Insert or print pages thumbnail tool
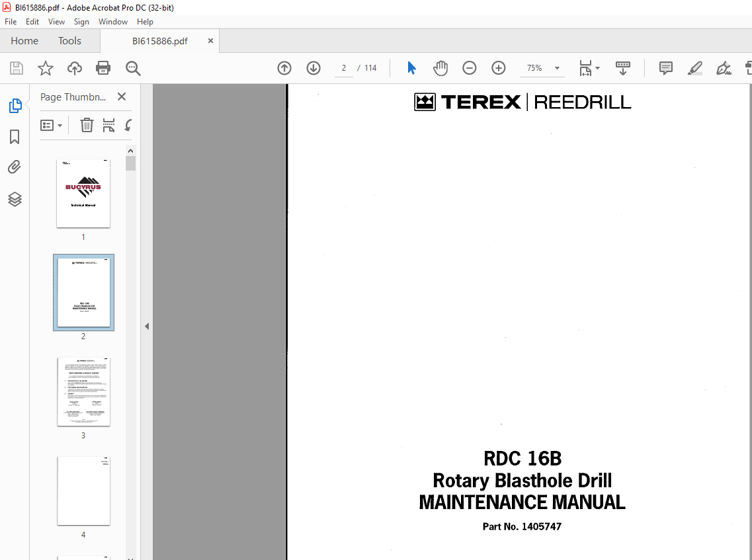 click(109, 125)
